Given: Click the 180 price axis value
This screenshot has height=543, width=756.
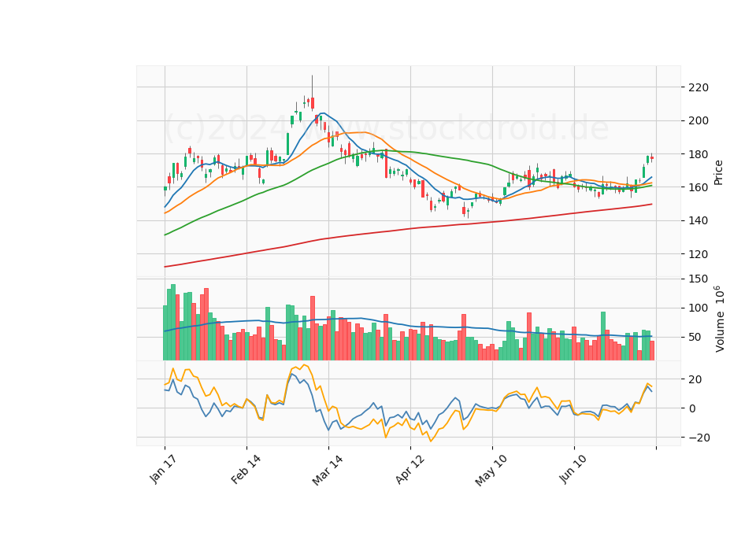Looking at the screenshot, I should [x=699, y=155].
